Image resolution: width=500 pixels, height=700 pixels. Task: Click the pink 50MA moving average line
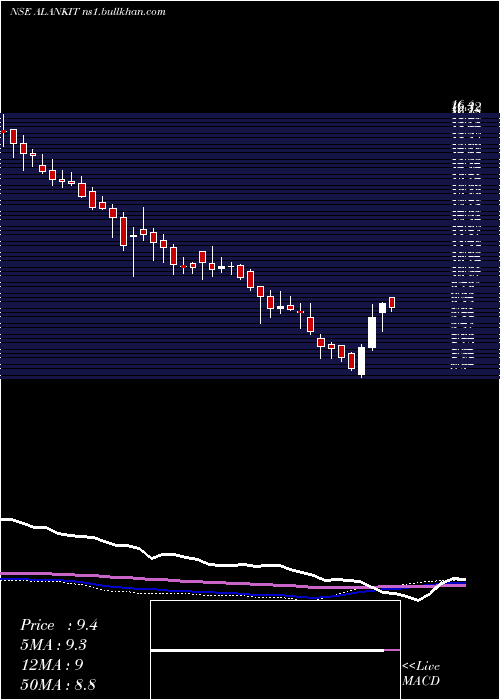(x=232, y=583)
